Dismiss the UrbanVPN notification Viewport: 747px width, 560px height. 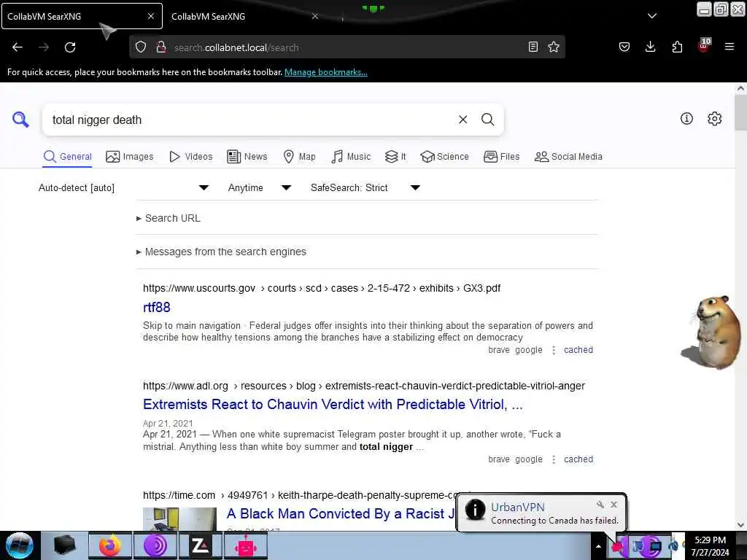614,505
